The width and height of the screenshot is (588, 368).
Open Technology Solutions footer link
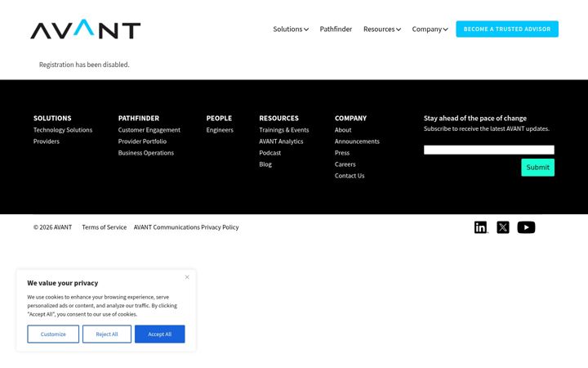point(63,130)
